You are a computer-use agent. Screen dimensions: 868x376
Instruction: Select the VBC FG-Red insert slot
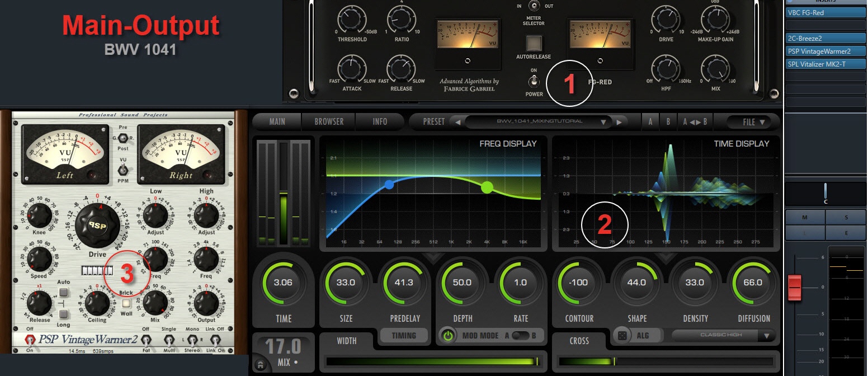pos(825,12)
